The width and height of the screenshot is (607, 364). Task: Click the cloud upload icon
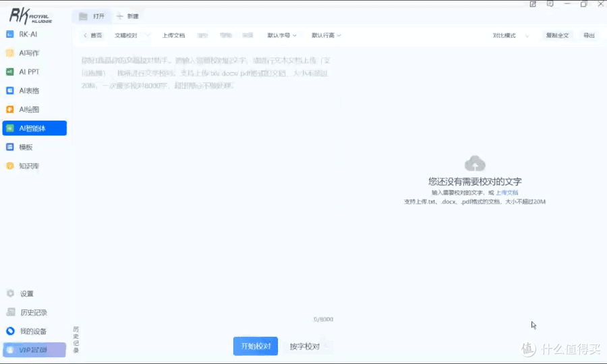475,163
